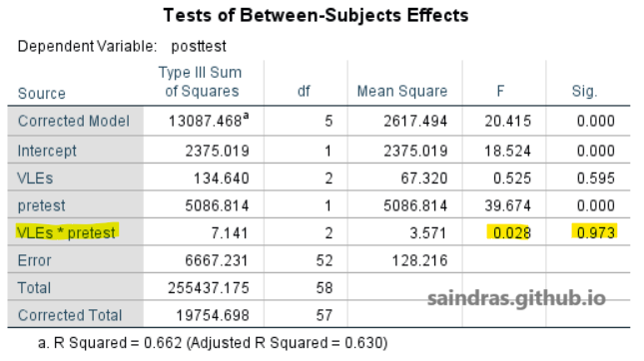Click the Intercept row label
Image resolution: width=644 pixels, height=361 pixels.
tap(47, 151)
